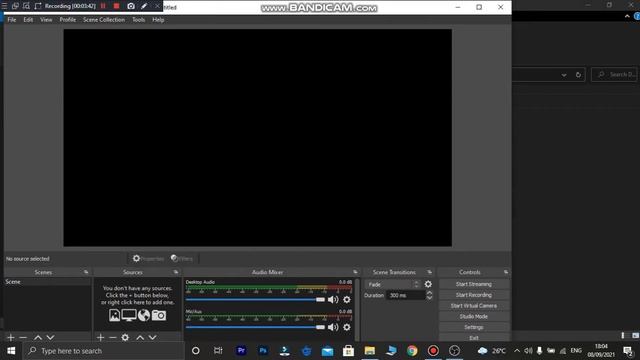
Task: Undock the Controls panel
Action: point(506,272)
